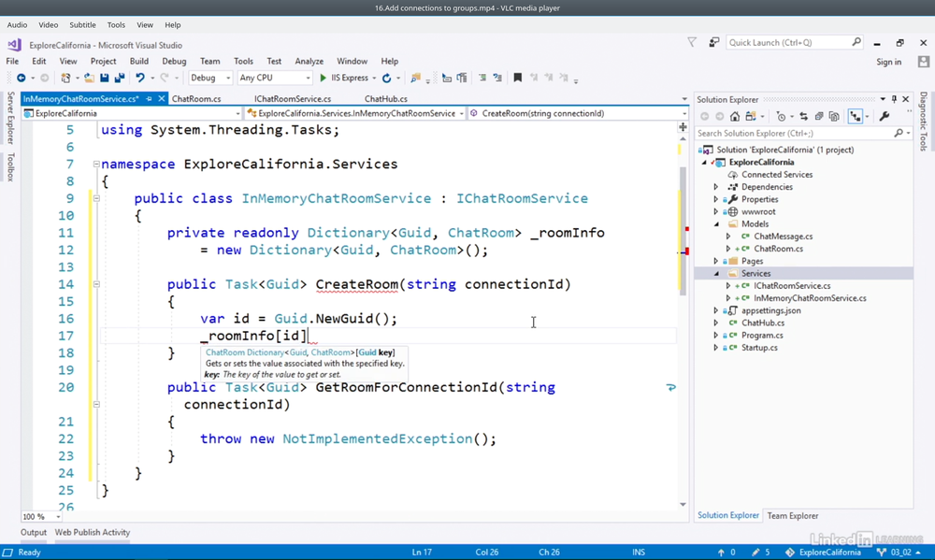This screenshot has width=935, height=560.
Task: Expand the Dependencies node in Solution Explorer
Action: [x=716, y=187]
